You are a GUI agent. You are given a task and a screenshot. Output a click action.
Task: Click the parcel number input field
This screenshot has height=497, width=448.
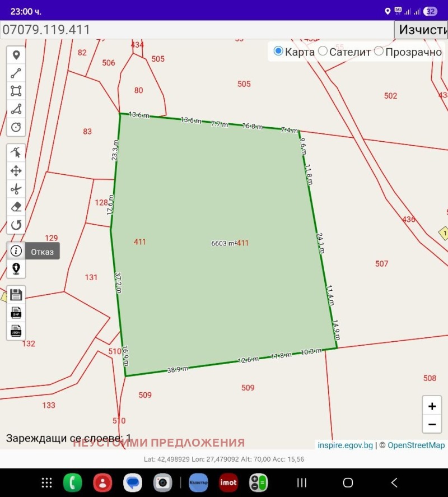click(196, 29)
